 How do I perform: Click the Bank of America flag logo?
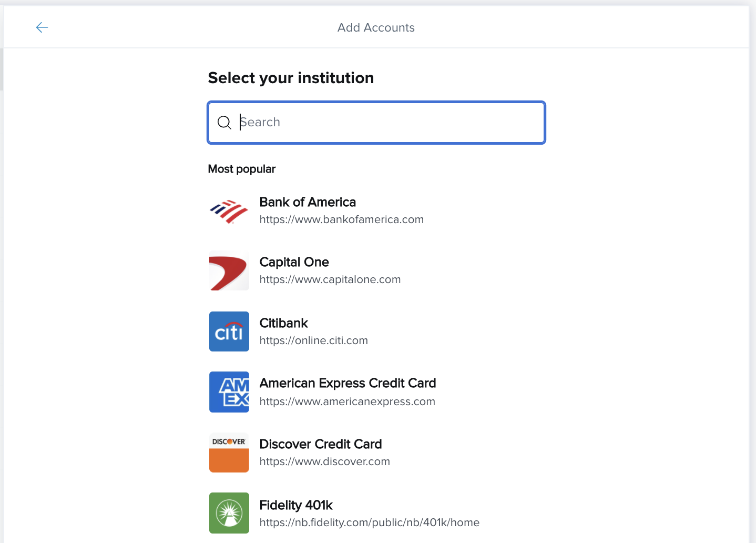tap(229, 212)
